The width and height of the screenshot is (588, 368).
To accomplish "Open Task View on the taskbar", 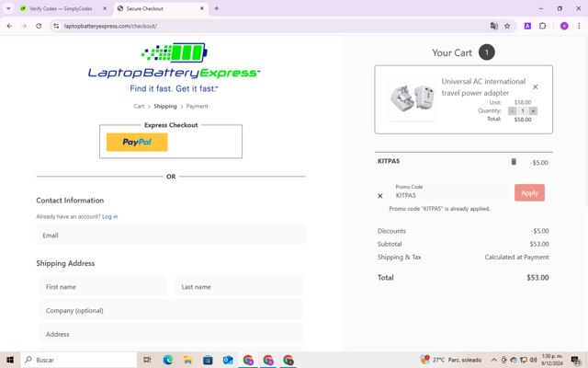I will pos(147,360).
